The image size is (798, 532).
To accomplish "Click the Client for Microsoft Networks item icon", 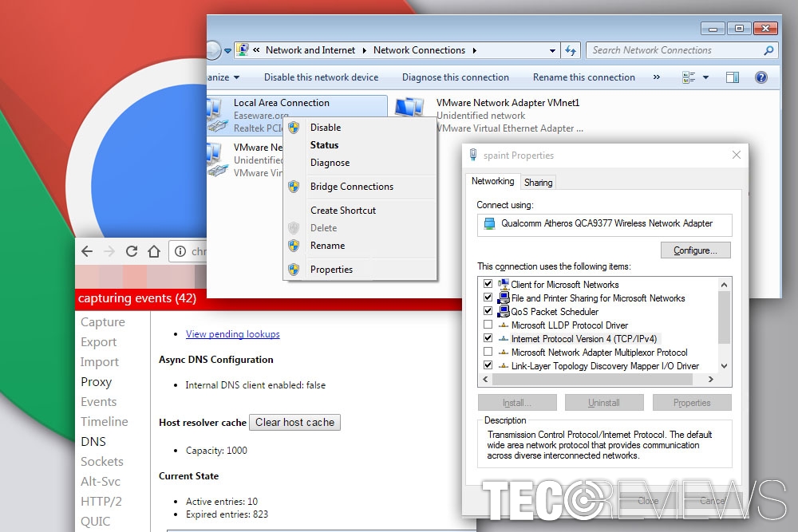I will pyautogui.click(x=504, y=284).
